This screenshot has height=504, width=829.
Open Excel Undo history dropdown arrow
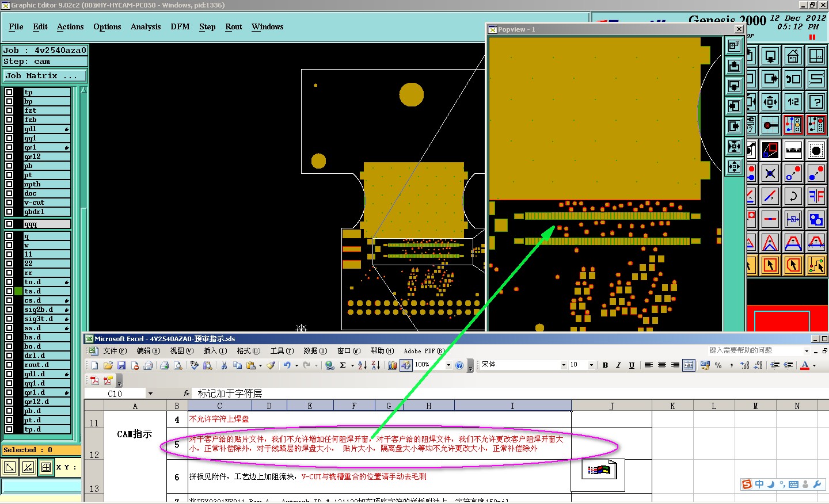(x=296, y=365)
